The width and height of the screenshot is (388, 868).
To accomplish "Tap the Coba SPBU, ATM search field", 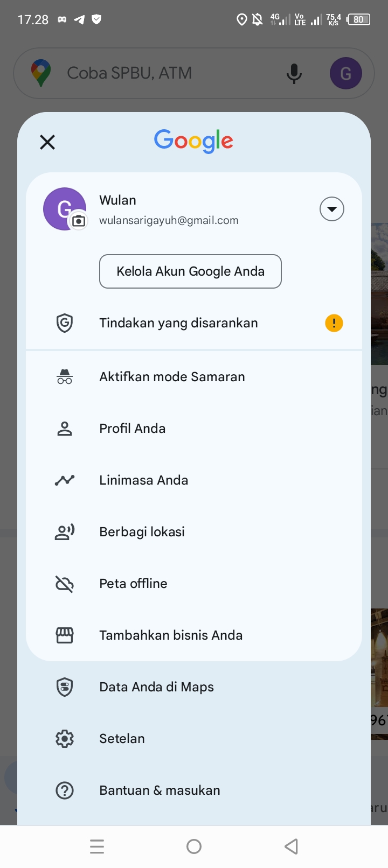I will [x=162, y=73].
